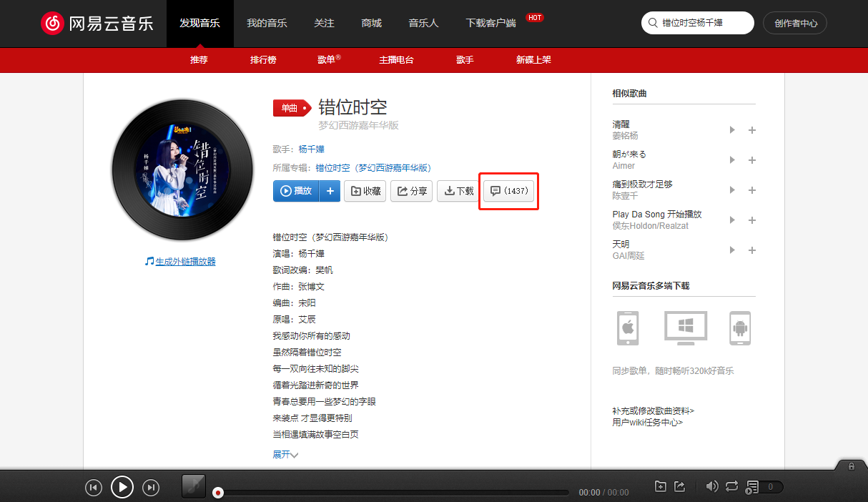Open artist 姜铭杨
Screen dimensions: 868x502
pos(625,136)
